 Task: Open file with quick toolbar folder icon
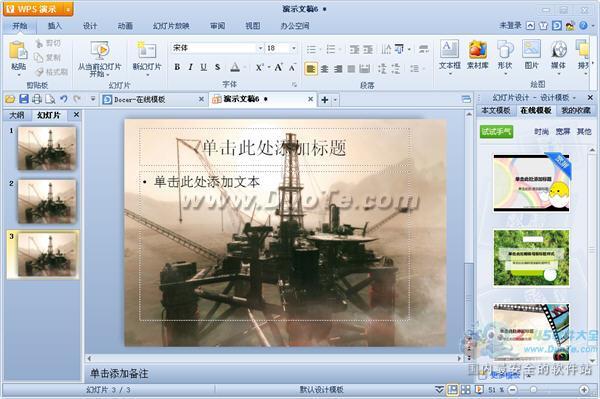tap(10, 99)
